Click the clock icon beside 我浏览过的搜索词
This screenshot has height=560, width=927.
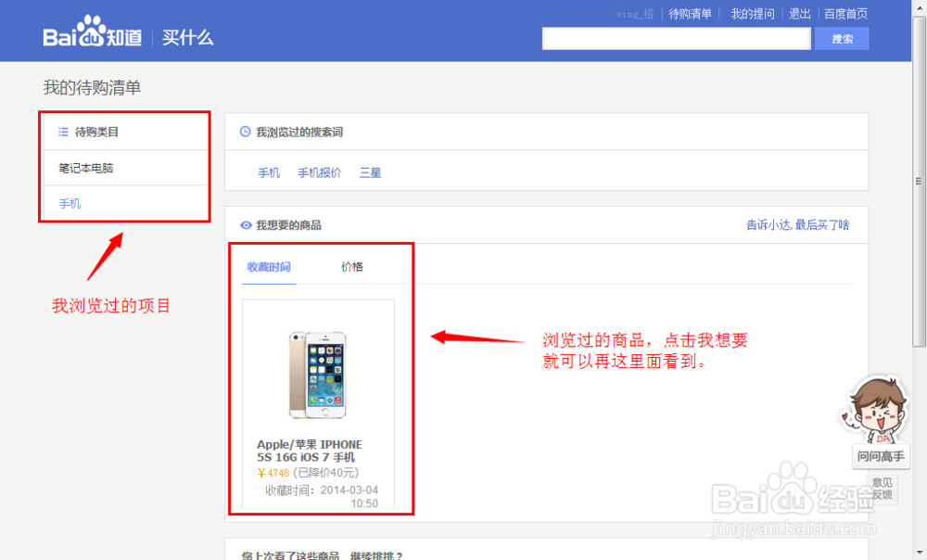(245, 132)
